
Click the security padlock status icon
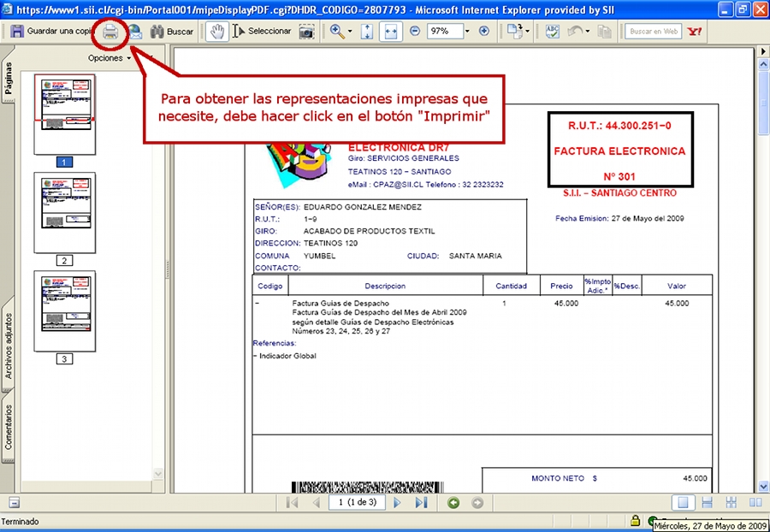click(x=635, y=520)
